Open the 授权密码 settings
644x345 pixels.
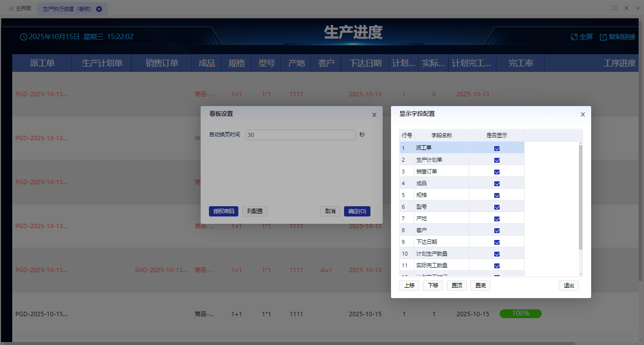[224, 211]
